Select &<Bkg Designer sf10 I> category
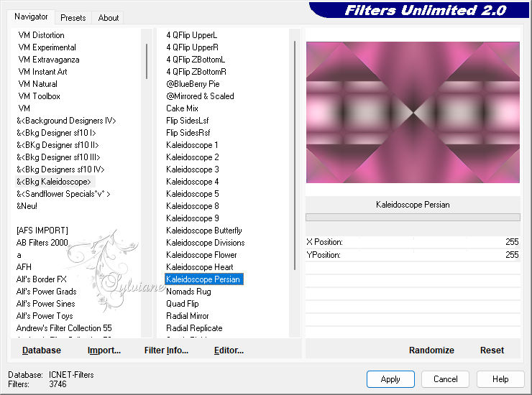Screen dimensions: 532x395 pyautogui.click(x=56, y=133)
